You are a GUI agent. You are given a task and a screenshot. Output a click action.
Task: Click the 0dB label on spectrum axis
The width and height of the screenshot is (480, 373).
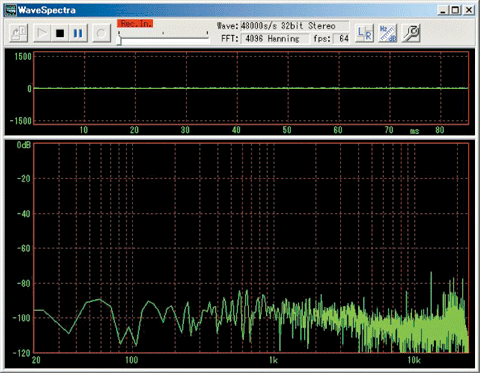click(x=24, y=145)
